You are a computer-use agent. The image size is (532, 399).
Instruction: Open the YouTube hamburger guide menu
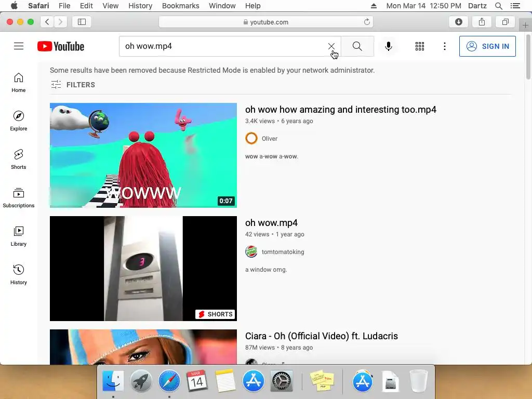tap(19, 46)
